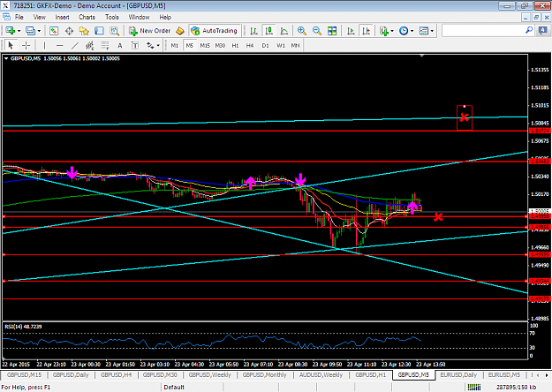Click the New Order button
This screenshot has width=552, height=392.
(149, 31)
